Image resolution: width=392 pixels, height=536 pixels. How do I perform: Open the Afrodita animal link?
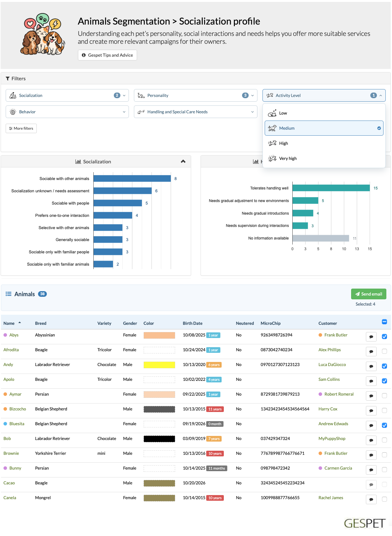(x=11, y=350)
